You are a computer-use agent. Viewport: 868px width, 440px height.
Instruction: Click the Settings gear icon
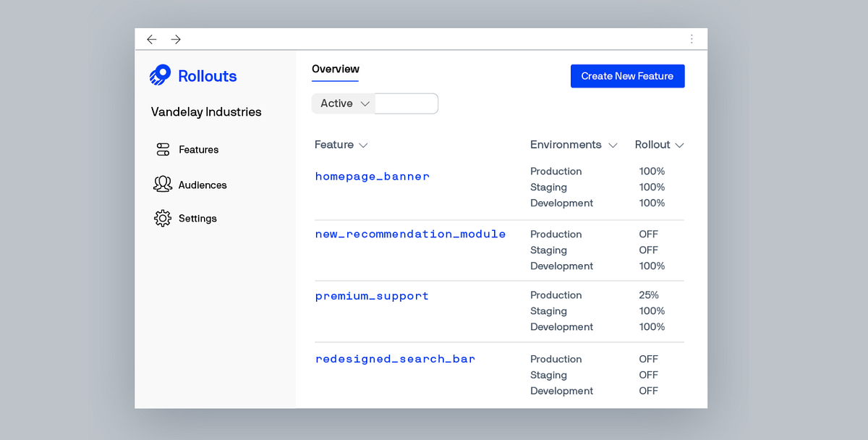(x=163, y=219)
